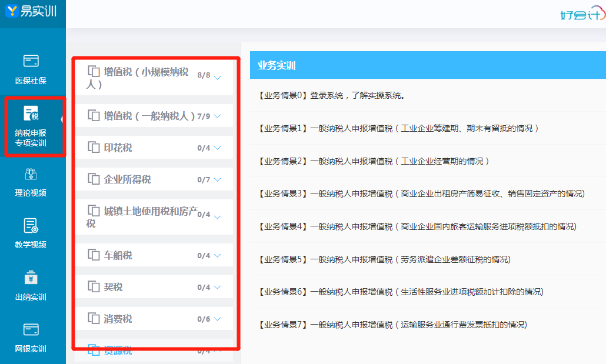
Task: Expand 企业所得税 chevron
Action: 218,180
